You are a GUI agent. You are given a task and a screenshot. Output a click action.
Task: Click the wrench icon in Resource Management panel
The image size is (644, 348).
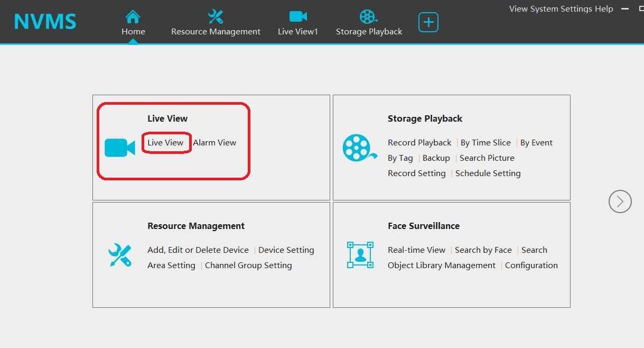coord(120,255)
